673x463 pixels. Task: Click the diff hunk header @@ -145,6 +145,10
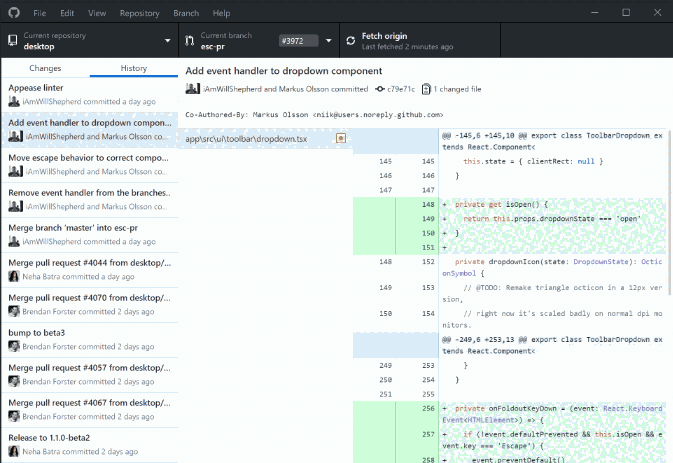point(552,141)
